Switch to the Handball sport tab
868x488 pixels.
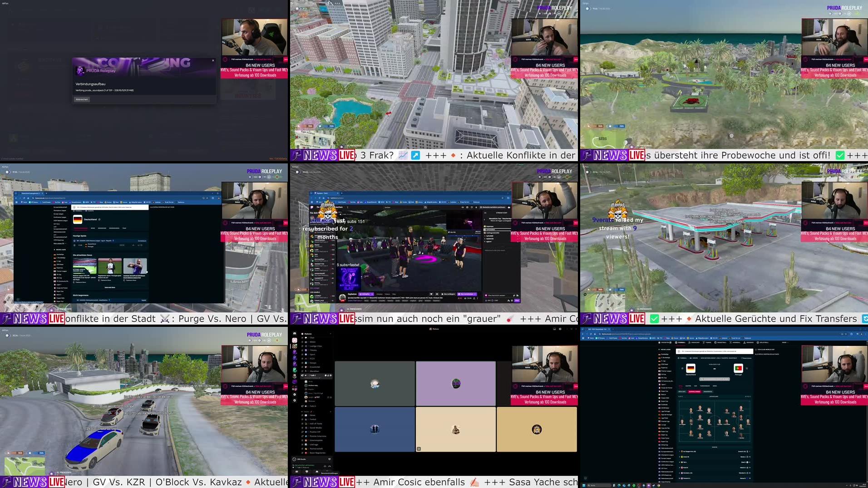point(735,342)
